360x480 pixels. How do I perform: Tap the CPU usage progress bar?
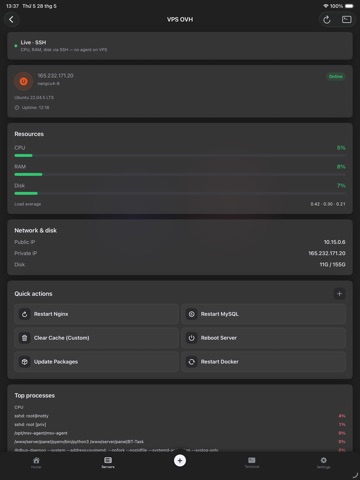click(x=180, y=156)
